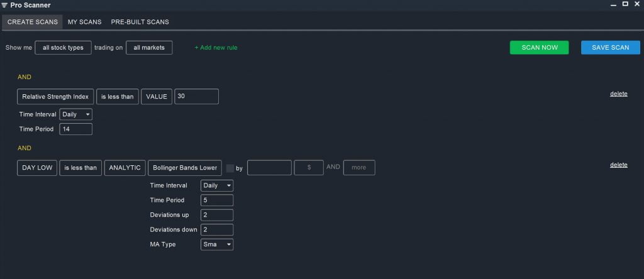The width and height of the screenshot is (644, 279).
Task: Toggle the 'by' checkbox in Bollinger rule
Action: [x=230, y=168]
